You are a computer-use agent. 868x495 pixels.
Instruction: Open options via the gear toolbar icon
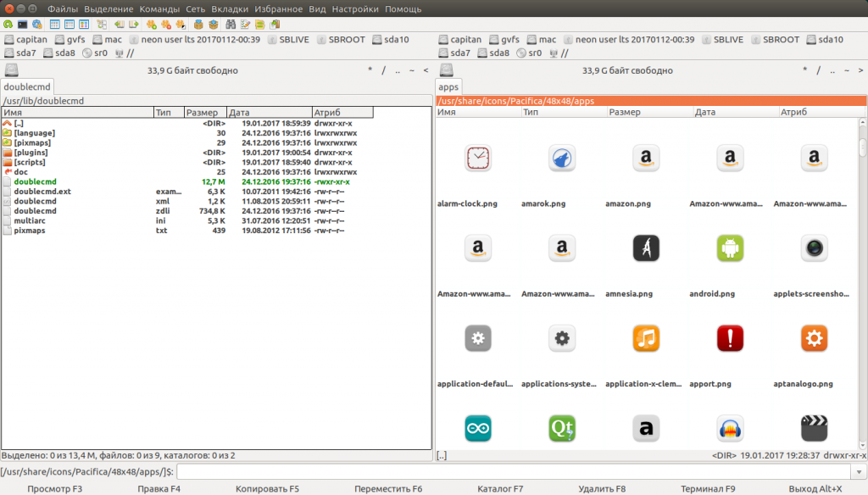37,25
